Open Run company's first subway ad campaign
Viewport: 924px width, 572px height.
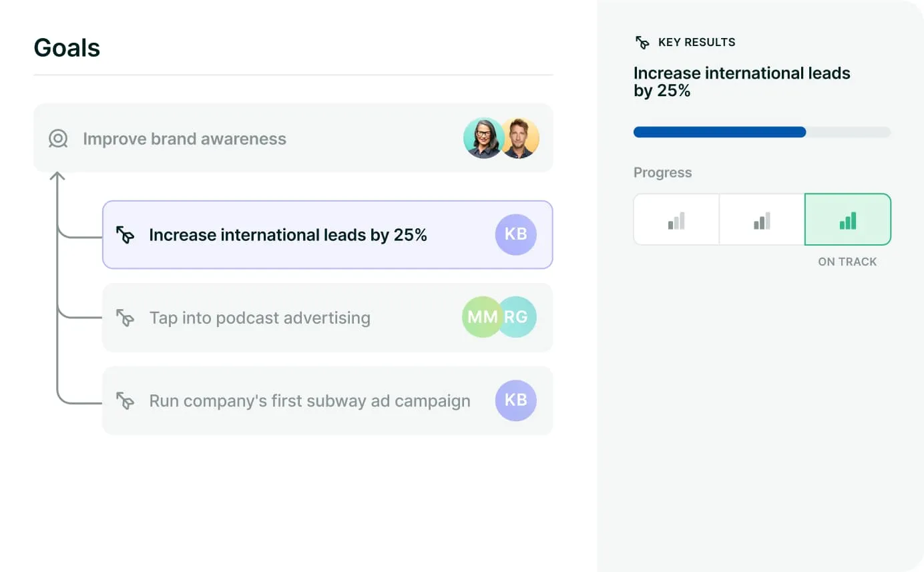click(x=310, y=400)
